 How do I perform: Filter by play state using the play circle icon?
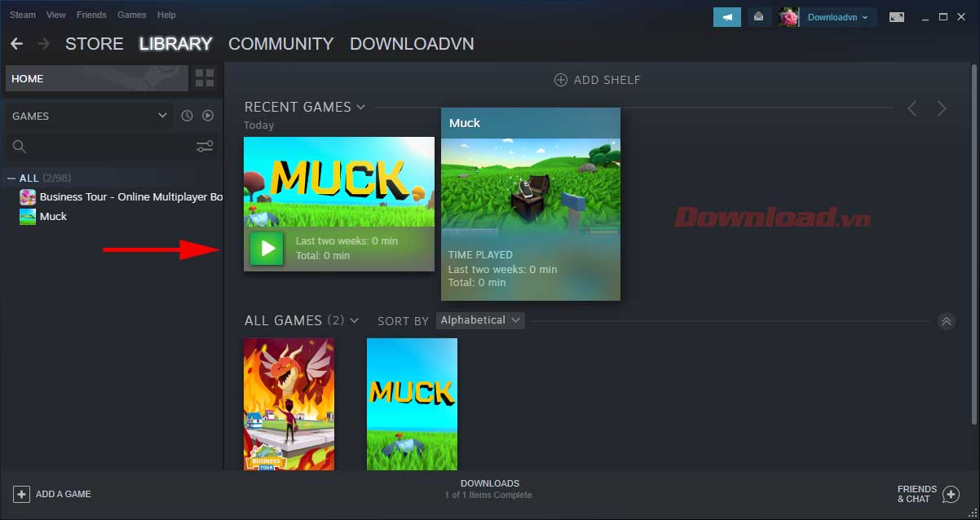(x=207, y=116)
